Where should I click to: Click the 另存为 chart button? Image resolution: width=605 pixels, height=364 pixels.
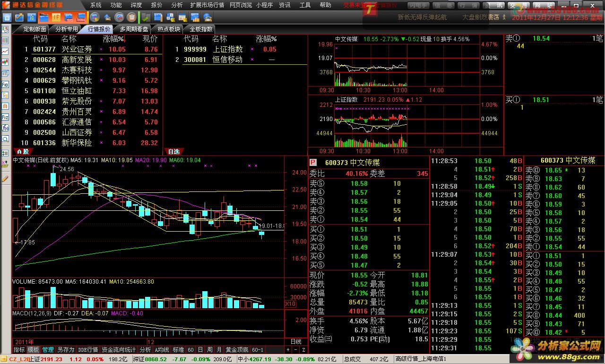coord(66,350)
